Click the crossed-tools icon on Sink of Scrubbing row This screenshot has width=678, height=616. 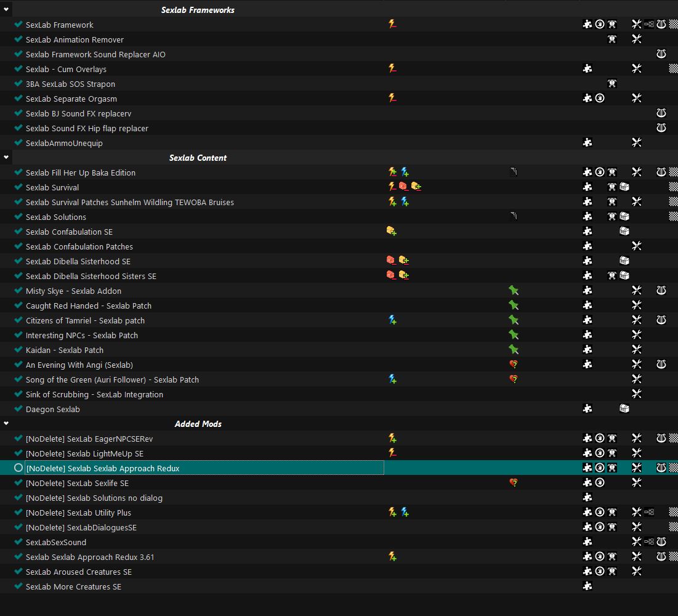[637, 394]
